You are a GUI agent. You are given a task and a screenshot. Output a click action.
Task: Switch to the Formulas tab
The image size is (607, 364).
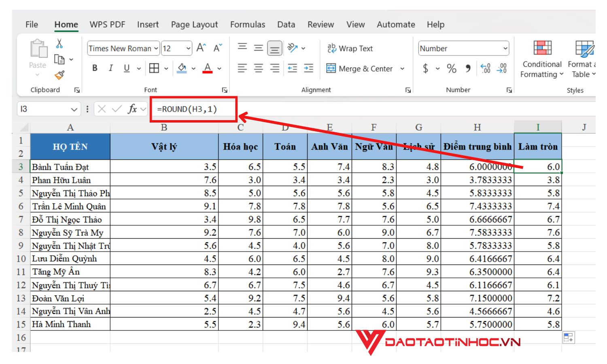(x=247, y=25)
